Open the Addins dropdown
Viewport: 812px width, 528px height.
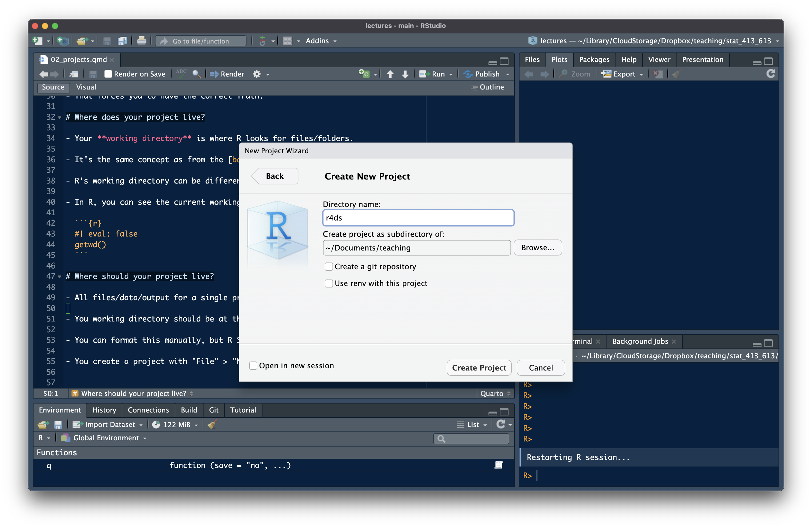pos(321,41)
